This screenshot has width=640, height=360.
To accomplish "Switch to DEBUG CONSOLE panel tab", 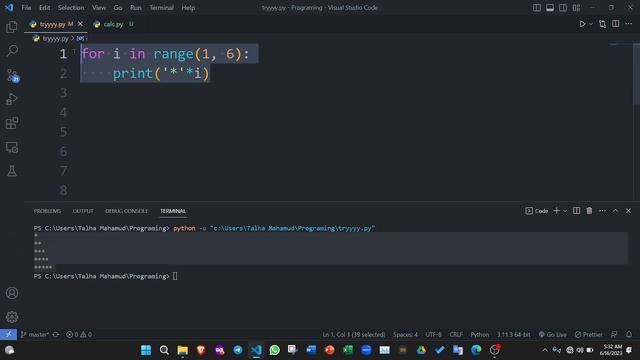I will (127, 211).
